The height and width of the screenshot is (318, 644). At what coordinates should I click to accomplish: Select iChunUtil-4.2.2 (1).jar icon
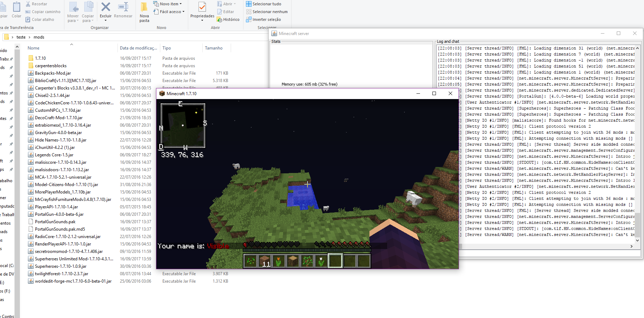pos(31,147)
